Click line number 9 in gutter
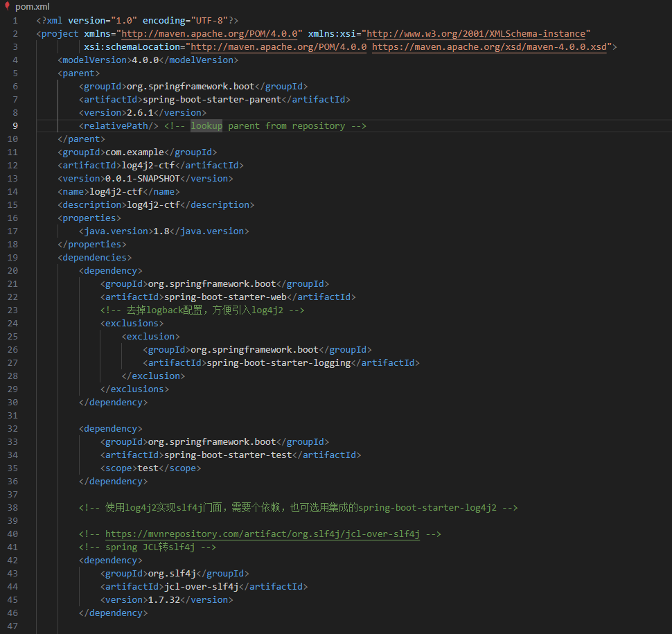The width and height of the screenshot is (672, 634). pyautogui.click(x=15, y=125)
